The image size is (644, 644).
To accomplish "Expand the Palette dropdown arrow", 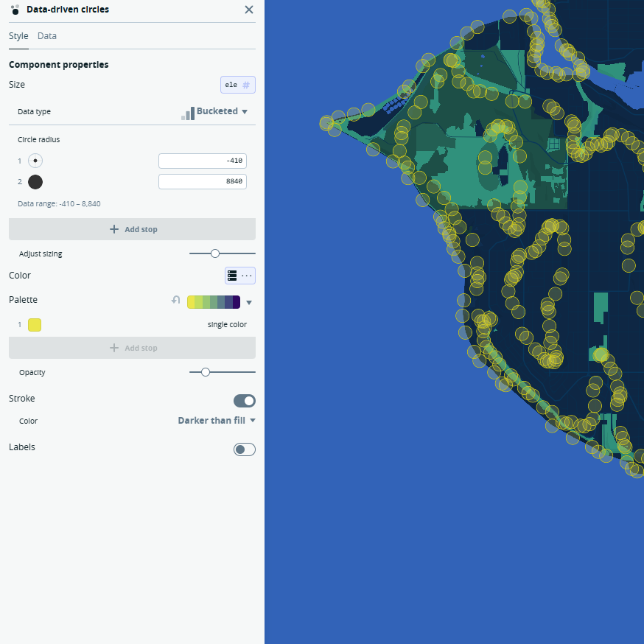I will (249, 302).
